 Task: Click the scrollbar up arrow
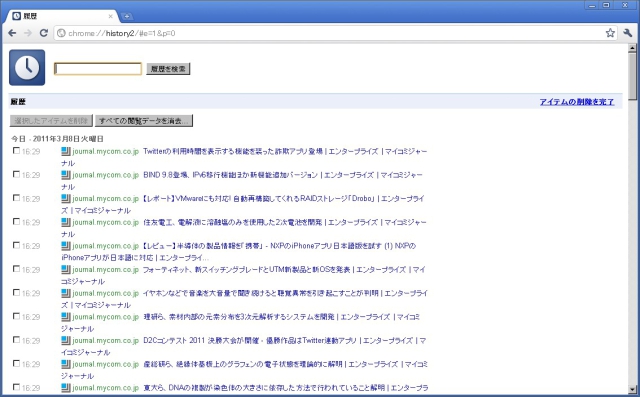(x=632, y=48)
